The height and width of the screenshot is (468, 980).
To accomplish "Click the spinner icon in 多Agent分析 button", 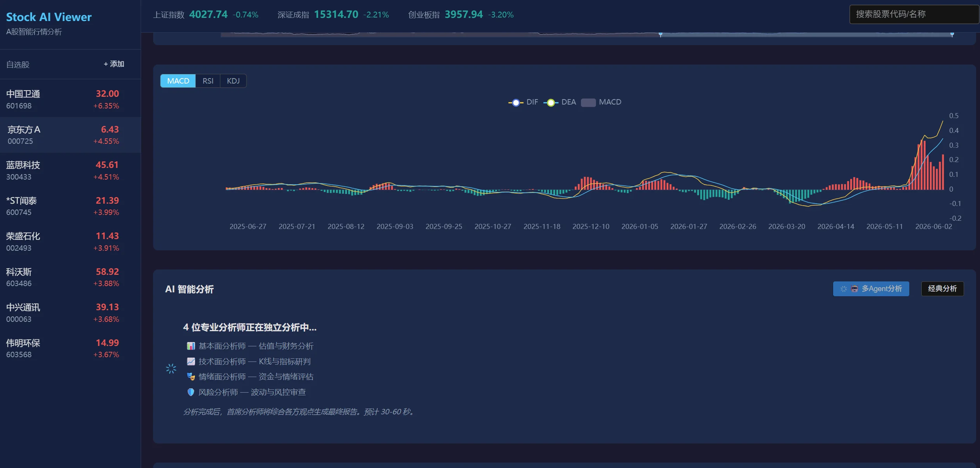I will (844, 289).
